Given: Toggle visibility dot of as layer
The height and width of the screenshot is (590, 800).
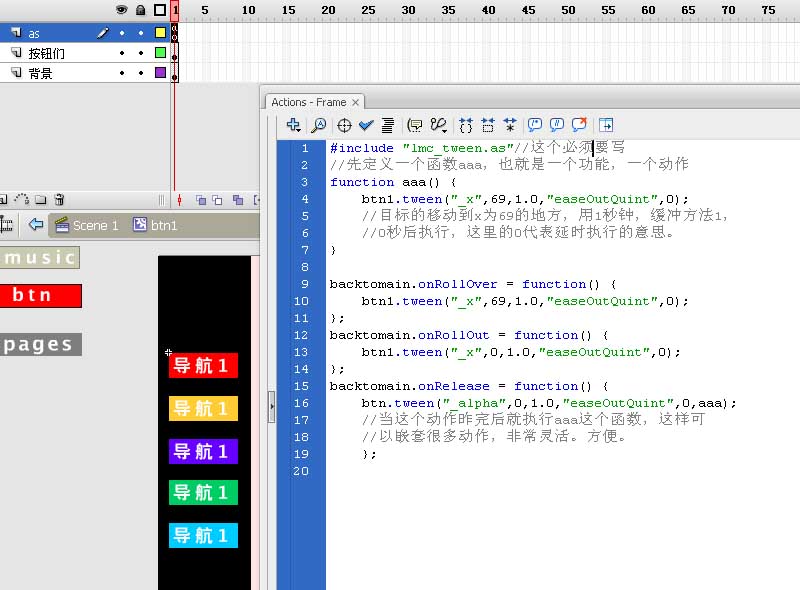Looking at the screenshot, I should 122,33.
